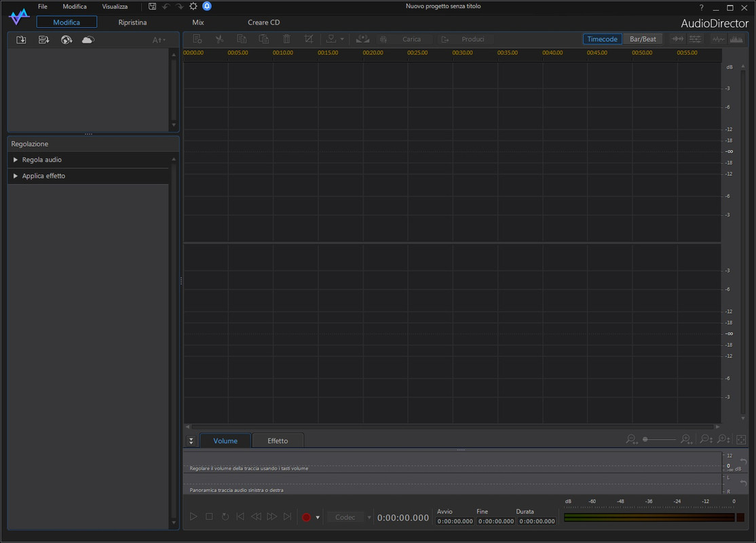
Task: Click the red Record button
Action: click(x=306, y=517)
